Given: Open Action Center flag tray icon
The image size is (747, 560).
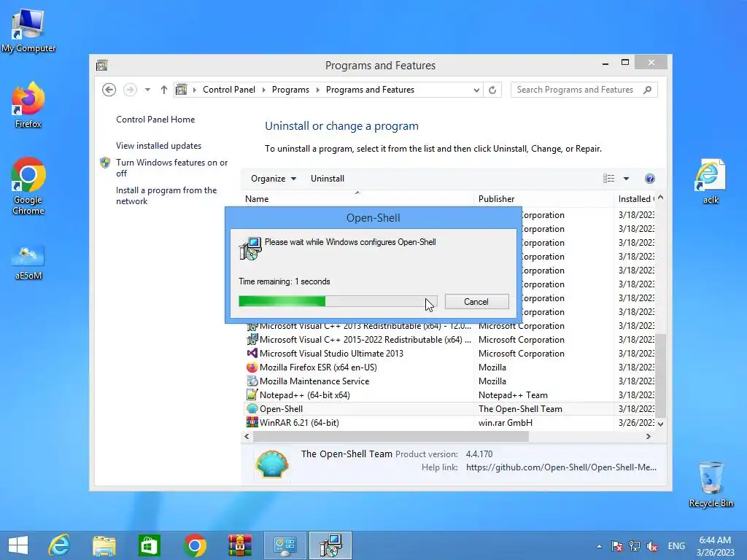Looking at the screenshot, I should click(x=617, y=546).
